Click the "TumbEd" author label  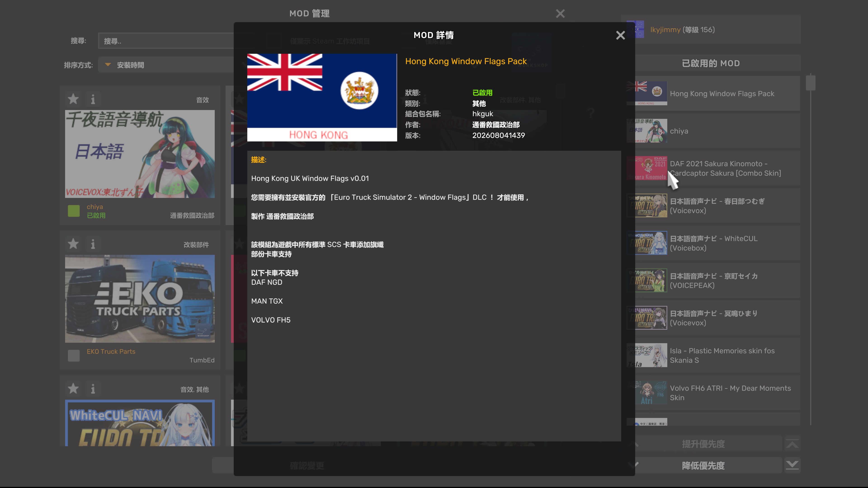click(202, 360)
